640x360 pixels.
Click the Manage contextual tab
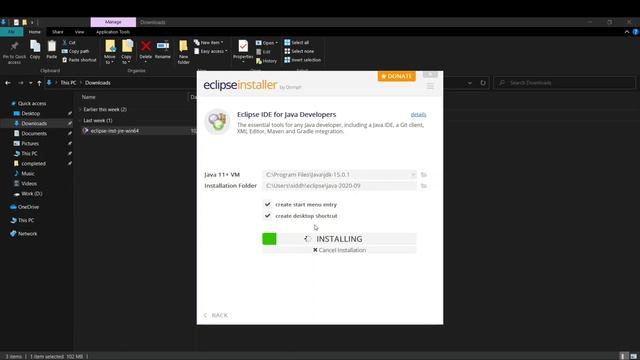(x=113, y=22)
